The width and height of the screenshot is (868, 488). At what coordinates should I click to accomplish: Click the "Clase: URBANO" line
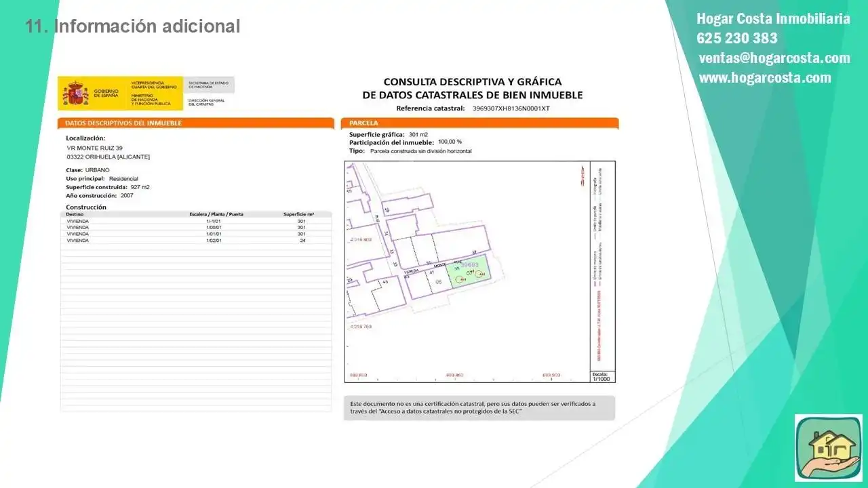[x=87, y=170]
